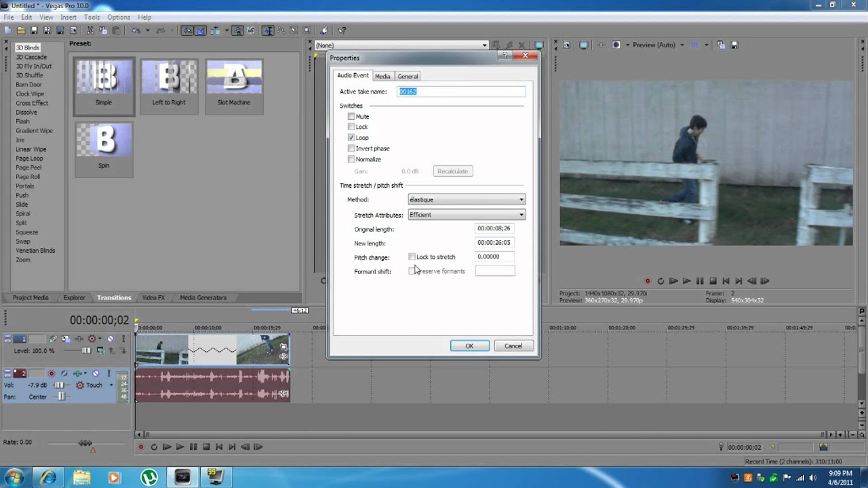Toggle Mute on audio track 2
This screenshot has width=868, height=488.
(x=96, y=373)
